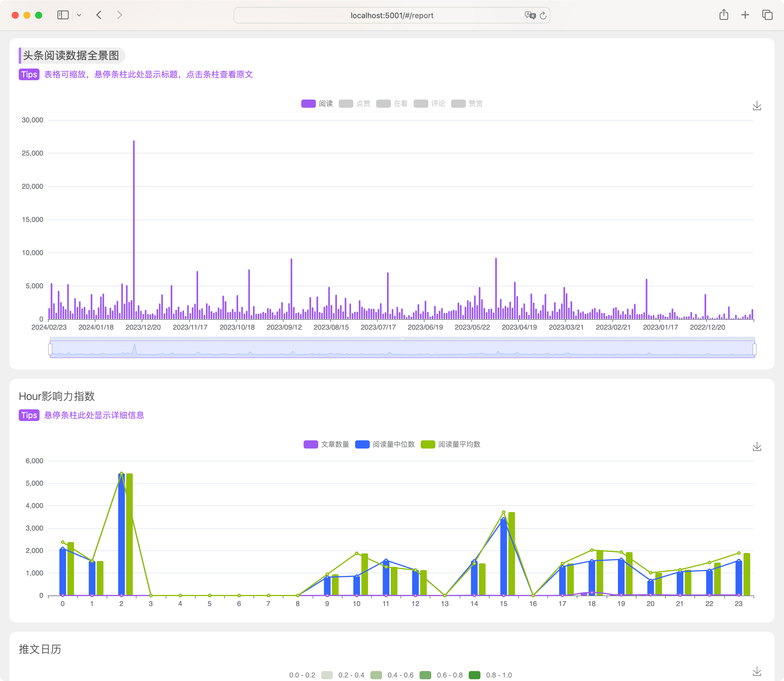The width and height of the screenshot is (784, 681).
Task: Show the tab overview
Action: pyautogui.click(x=767, y=15)
